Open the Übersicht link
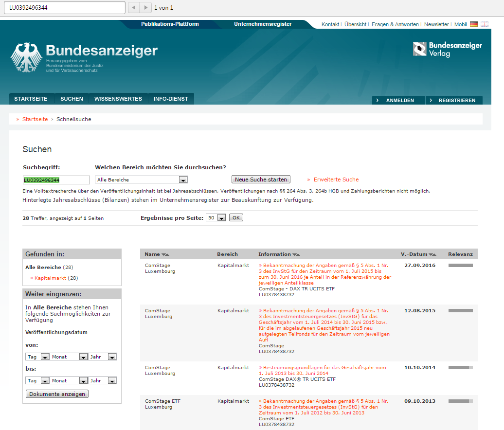 click(355, 24)
